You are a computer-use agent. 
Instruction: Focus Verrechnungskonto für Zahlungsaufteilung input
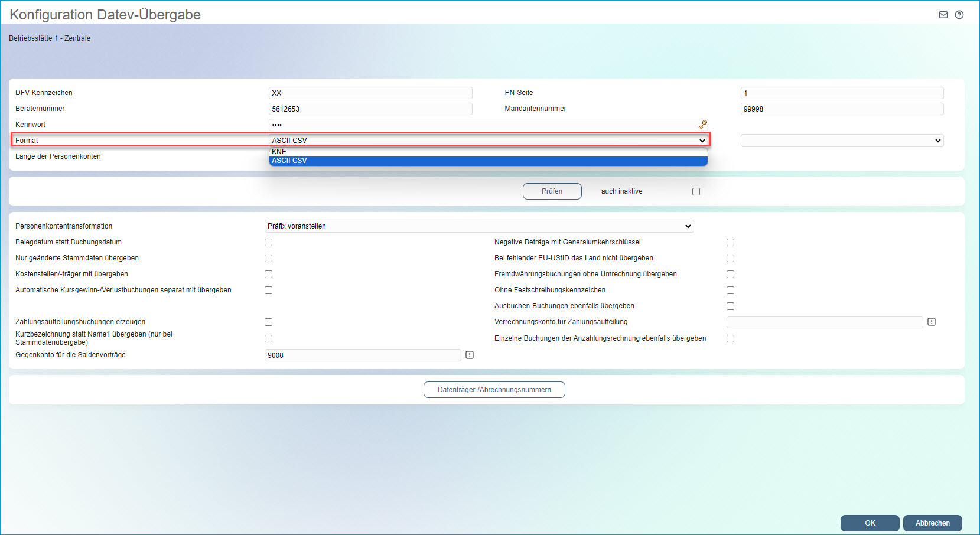pyautogui.click(x=825, y=322)
